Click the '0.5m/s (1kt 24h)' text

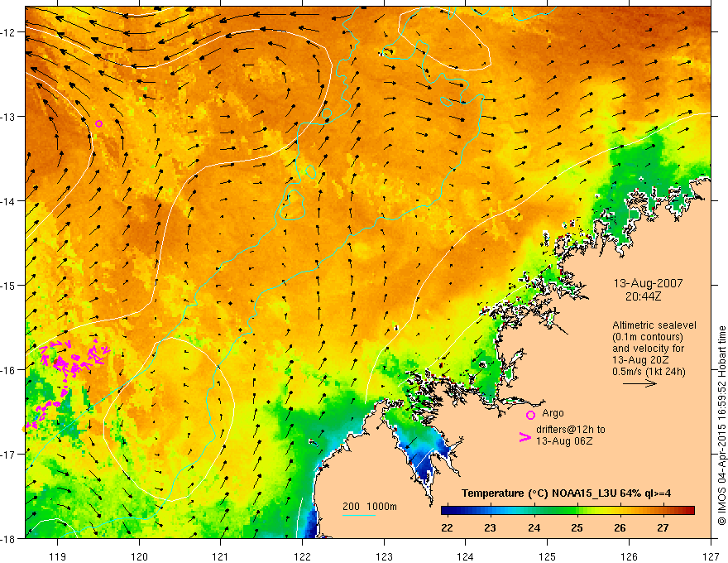649,372
